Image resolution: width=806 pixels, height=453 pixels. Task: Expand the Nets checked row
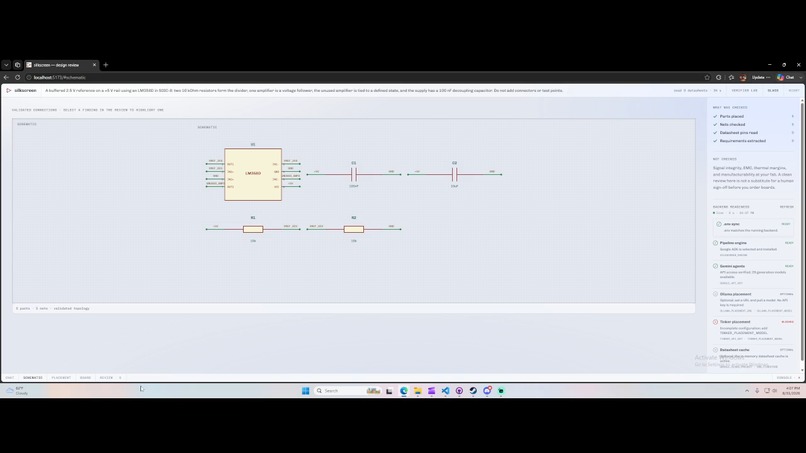point(754,124)
